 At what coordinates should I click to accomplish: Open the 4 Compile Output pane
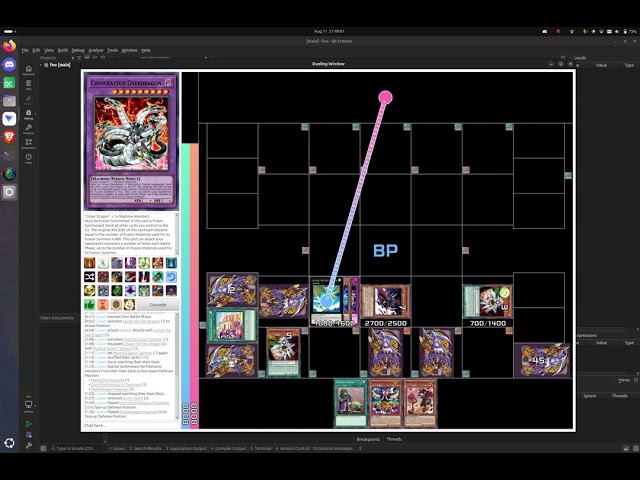pyautogui.click(x=229, y=448)
